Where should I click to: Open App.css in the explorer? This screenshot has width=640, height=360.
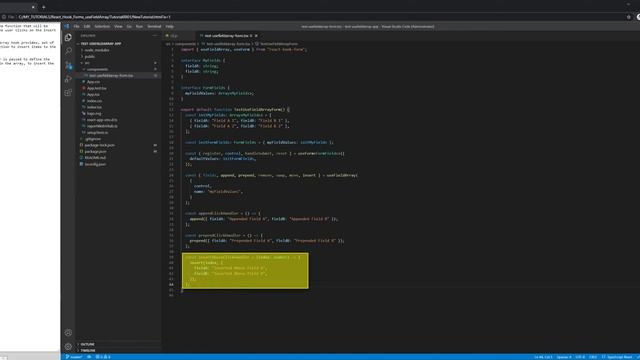pos(93,82)
